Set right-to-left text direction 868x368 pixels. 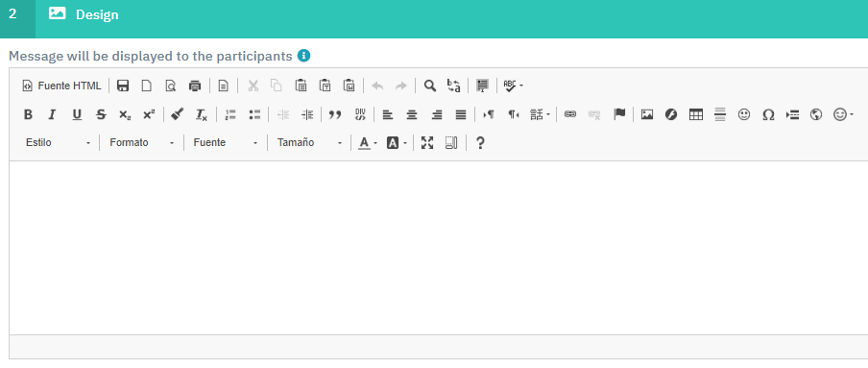[x=513, y=114]
